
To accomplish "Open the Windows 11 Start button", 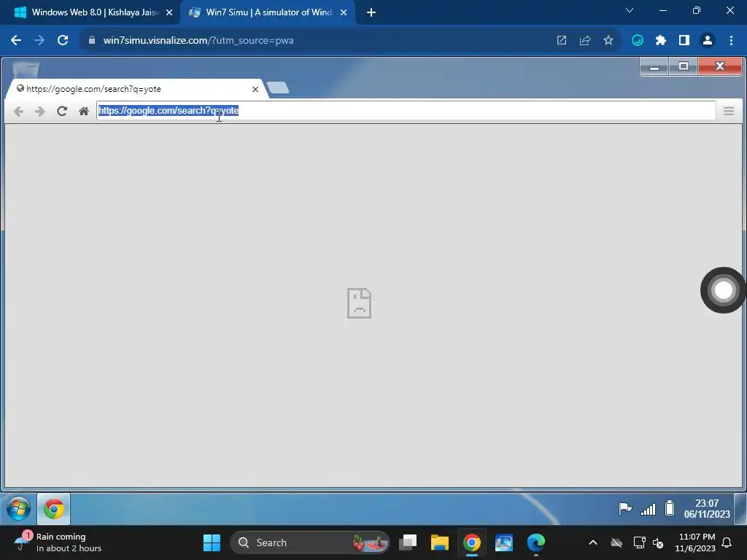I will (x=212, y=542).
